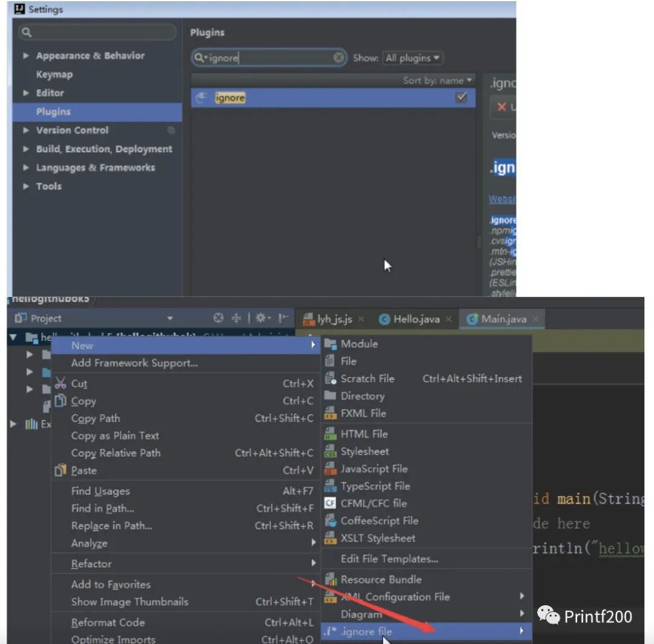Choose Edit File Templates menu item
Screen dimensions: 654x644
tap(426, 559)
